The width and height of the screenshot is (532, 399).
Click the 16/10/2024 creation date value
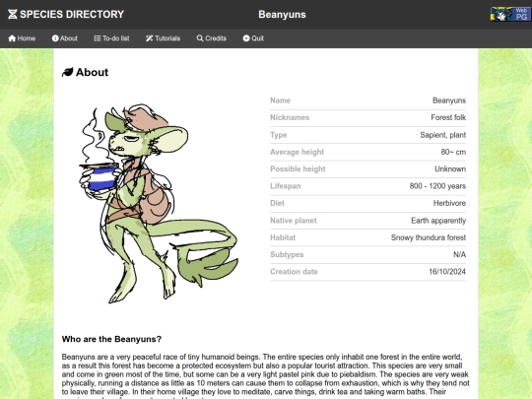point(447,272)
